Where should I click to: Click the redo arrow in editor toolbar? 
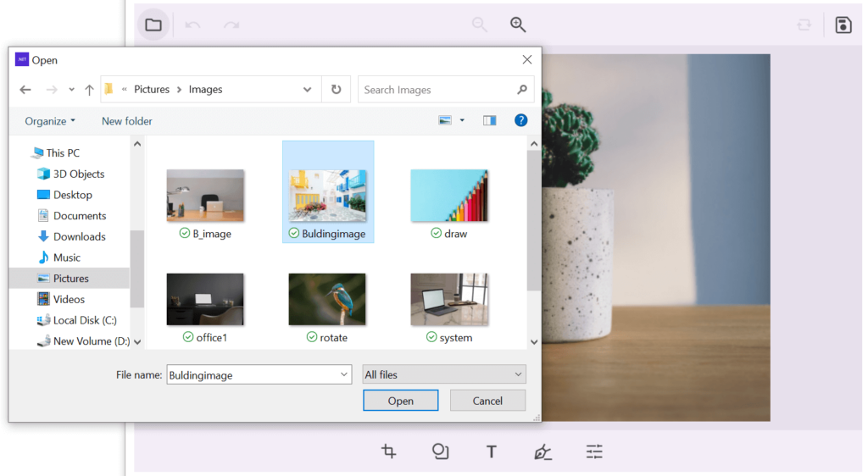click(231, 25)
